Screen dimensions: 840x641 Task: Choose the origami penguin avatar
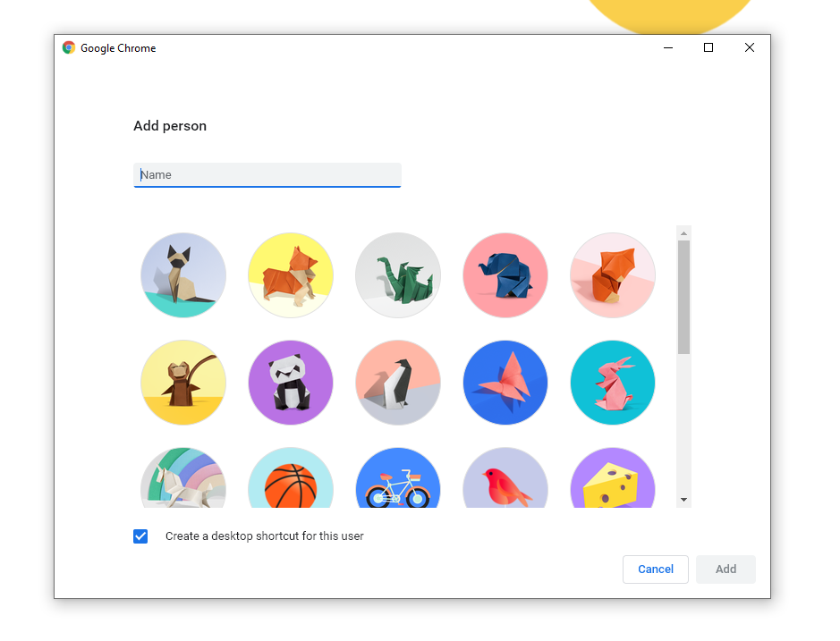pyautogui.click(x=398, y=383)
